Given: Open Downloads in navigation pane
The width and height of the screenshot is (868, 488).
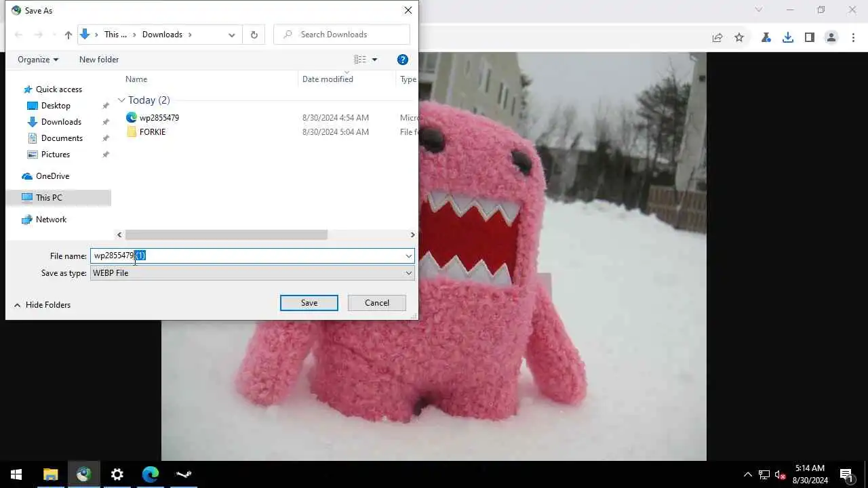Looking at the screenshot, I should pyautogui.click(x=61, y=122).
